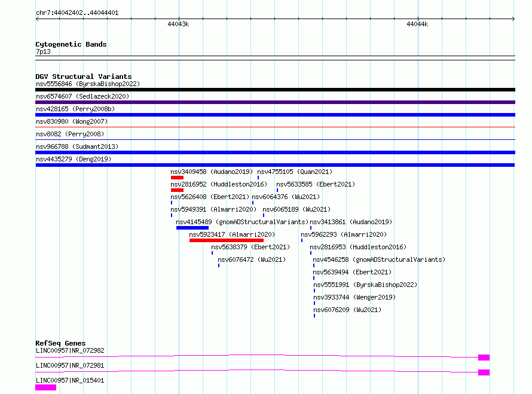The width and height of the screenshot is (532, 394).
Task: Open nsv6076472 (Wu2021) label
Action: (x=252, y=259)
